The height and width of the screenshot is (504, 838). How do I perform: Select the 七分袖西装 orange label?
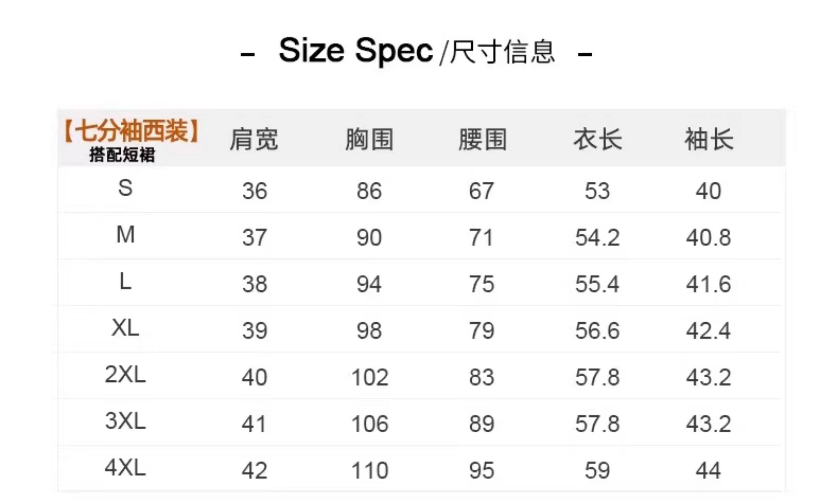[131, 131]
